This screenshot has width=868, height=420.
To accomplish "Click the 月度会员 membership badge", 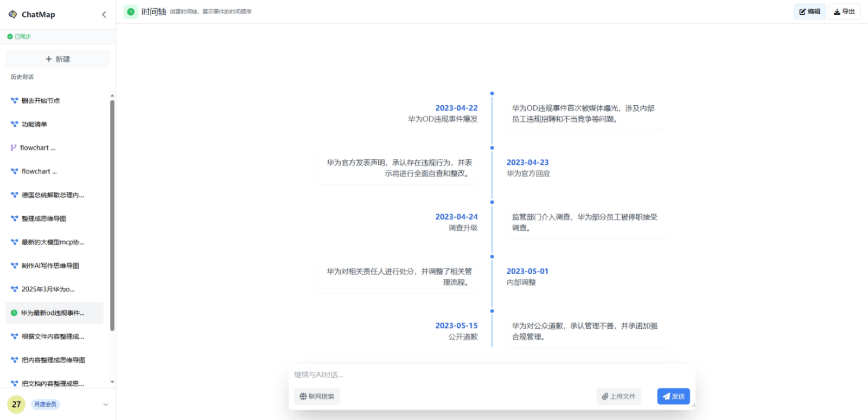I will pos(46,404).
